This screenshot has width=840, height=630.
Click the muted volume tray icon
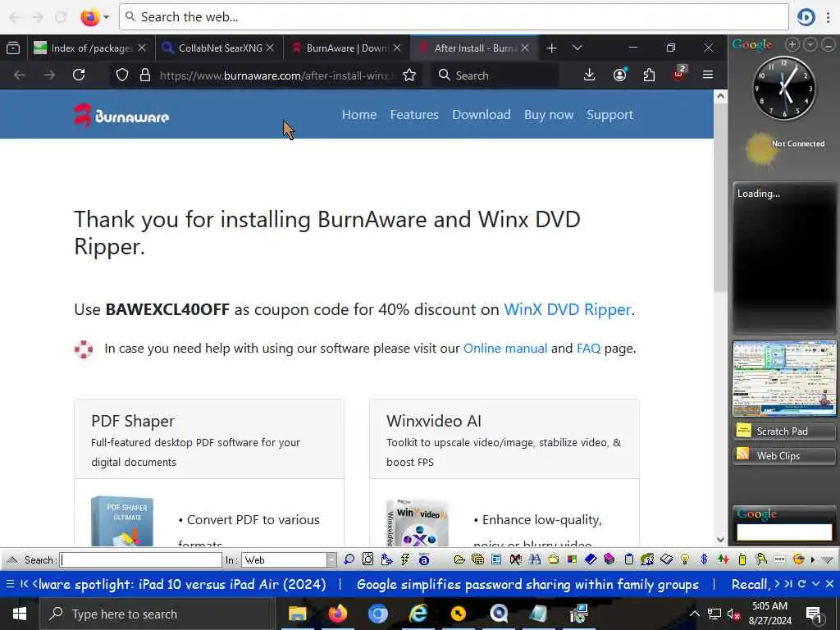pyautogui.click(x=733, y=614)
